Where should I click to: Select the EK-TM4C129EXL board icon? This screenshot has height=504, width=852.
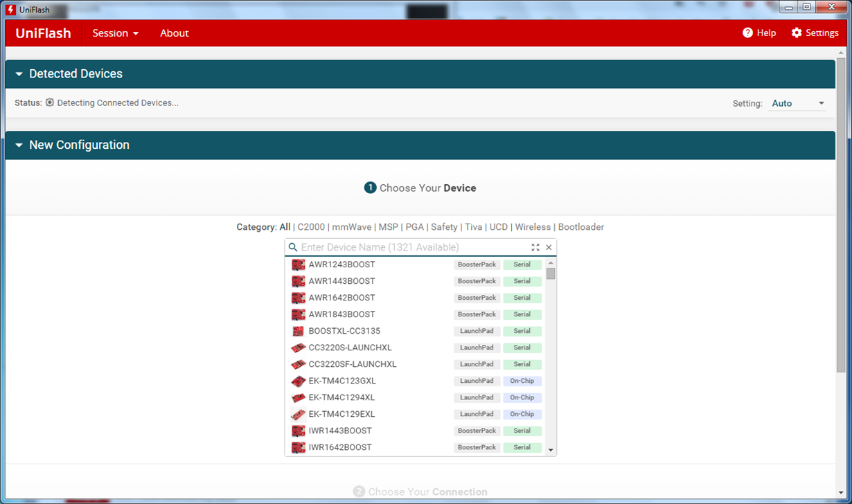(x=299, y=414)
